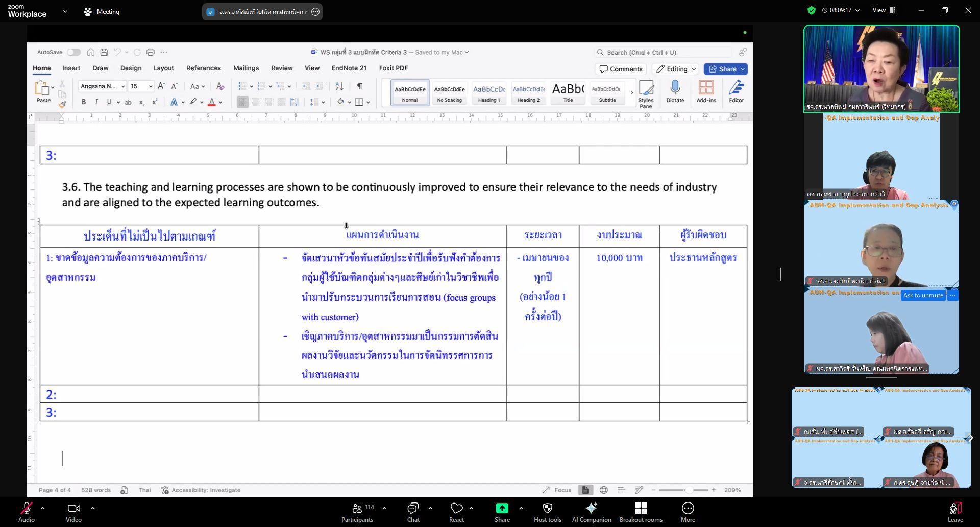Open the Insert ribbon tab
The image size is (980, 527).
pos(71,68)
